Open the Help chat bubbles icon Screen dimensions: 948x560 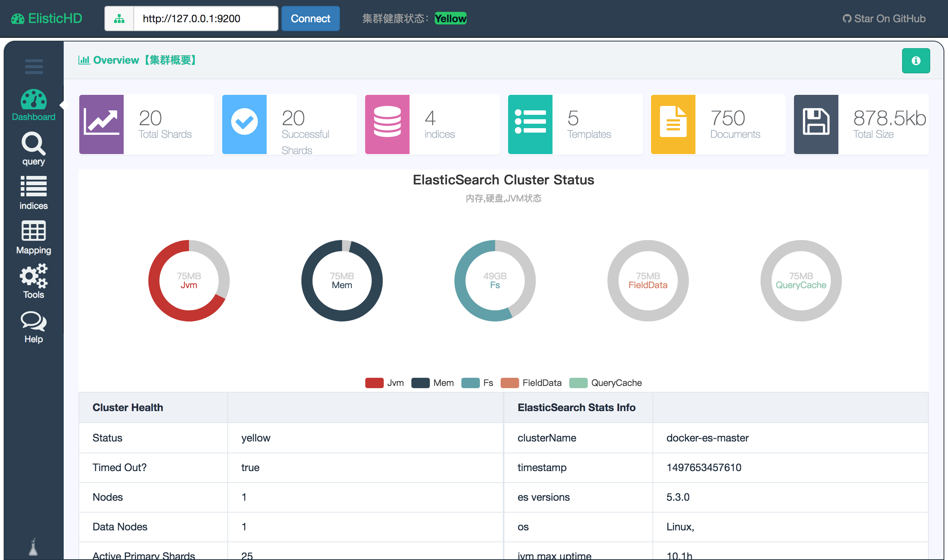click(x=34, y=321)
